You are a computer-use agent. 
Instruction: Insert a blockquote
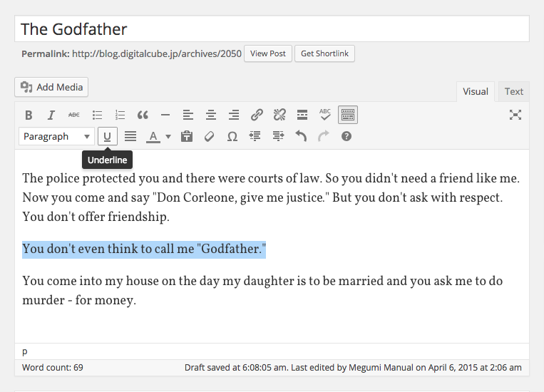tap(143, 115)
